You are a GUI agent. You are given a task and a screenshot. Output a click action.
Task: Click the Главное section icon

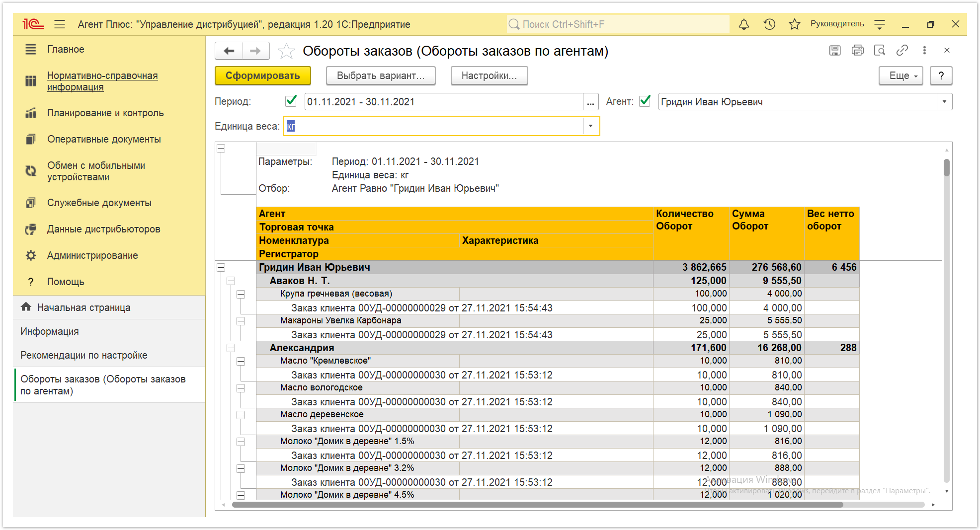(31, 49)
